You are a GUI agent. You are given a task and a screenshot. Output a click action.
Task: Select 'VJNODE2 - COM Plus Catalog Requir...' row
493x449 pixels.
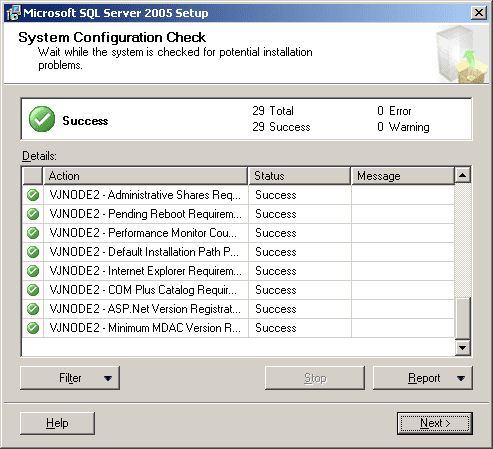(238, 290)
